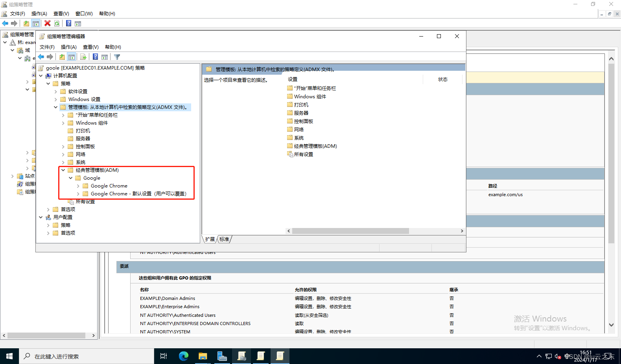Click horizontal scrollbar in editor right pane
The width and height of the screenshot is (621, 364).
tap(350, 231)
